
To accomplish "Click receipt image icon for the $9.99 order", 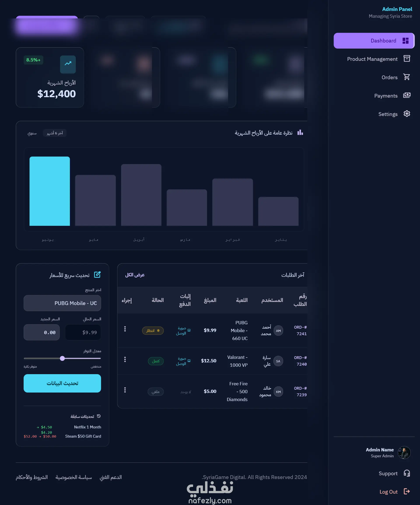I will 189,330.
